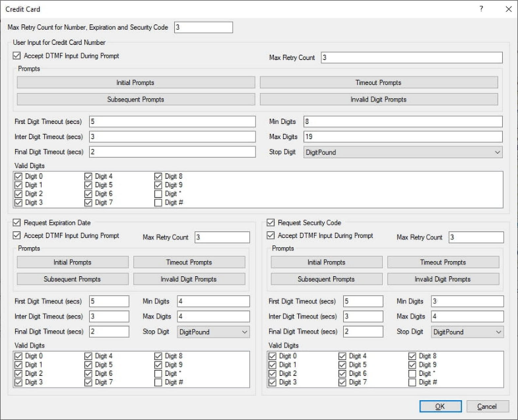518x420 pixels.
Task: Open Invalid Digit Prompts for Credit Card Number
Action: point(379,99)
